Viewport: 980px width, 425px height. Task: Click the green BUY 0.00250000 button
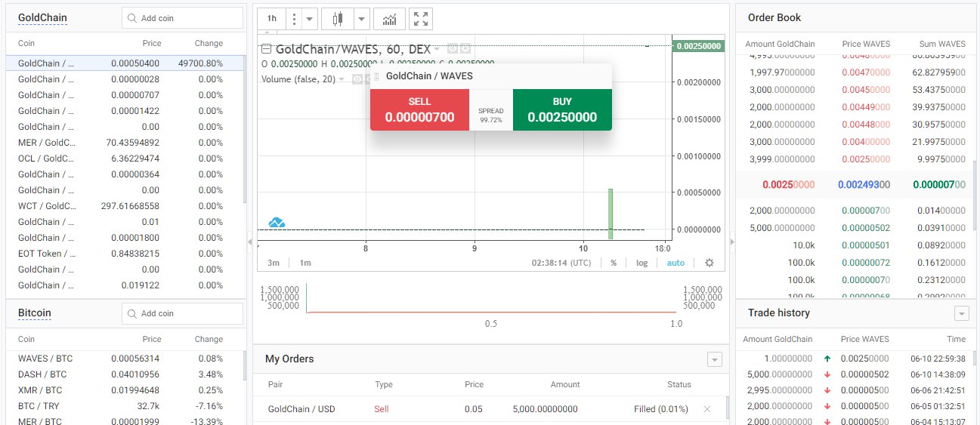coord(562,109)
